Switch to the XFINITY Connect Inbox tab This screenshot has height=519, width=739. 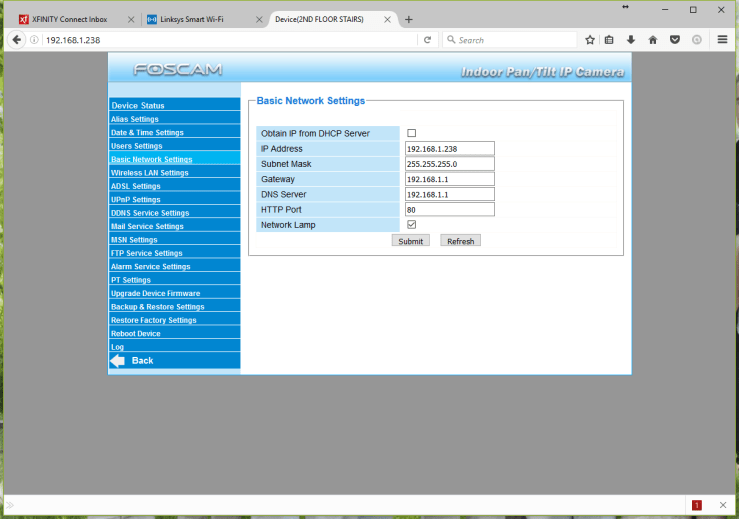coord(70,19)
